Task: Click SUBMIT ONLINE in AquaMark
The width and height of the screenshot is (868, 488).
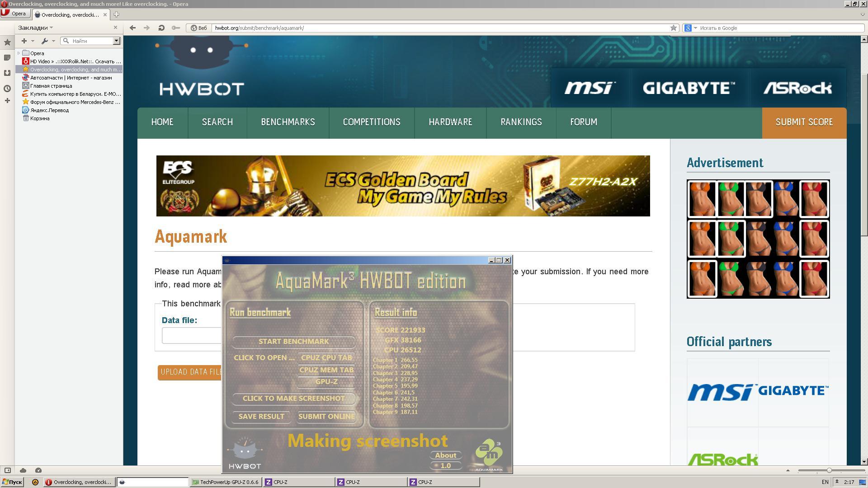Action: [326, 417]
